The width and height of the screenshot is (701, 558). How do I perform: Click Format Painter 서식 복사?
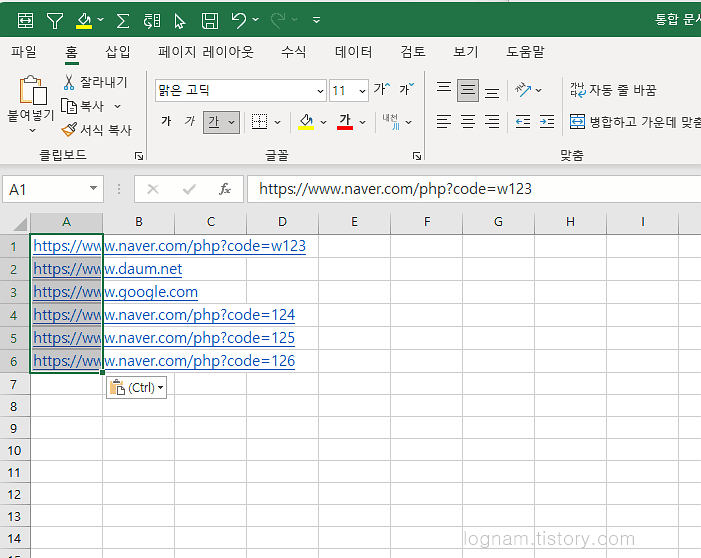coord(97,130)
